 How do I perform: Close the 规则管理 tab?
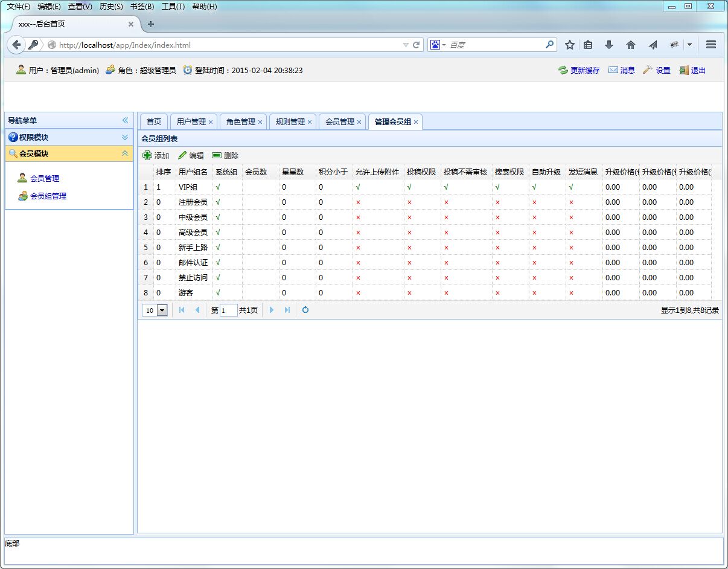[x=310, y=122]
